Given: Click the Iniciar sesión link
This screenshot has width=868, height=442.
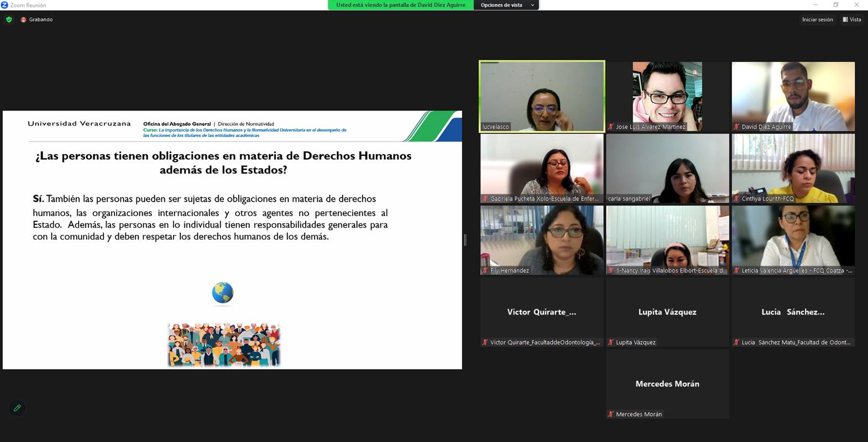Looking at the screenshot, I should tap(817, 19).
